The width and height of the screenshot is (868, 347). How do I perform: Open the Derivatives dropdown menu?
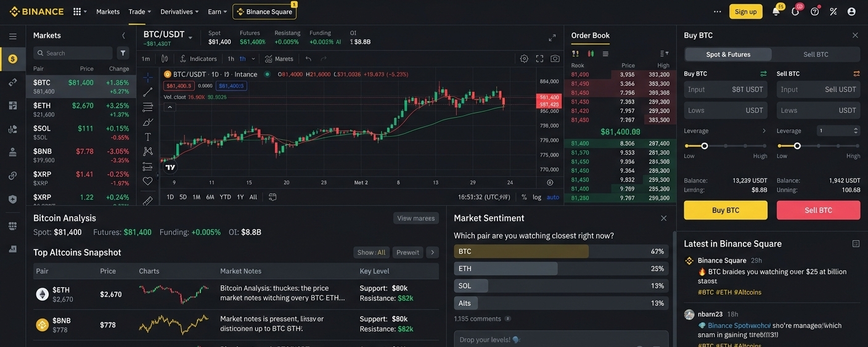[179, 12]
